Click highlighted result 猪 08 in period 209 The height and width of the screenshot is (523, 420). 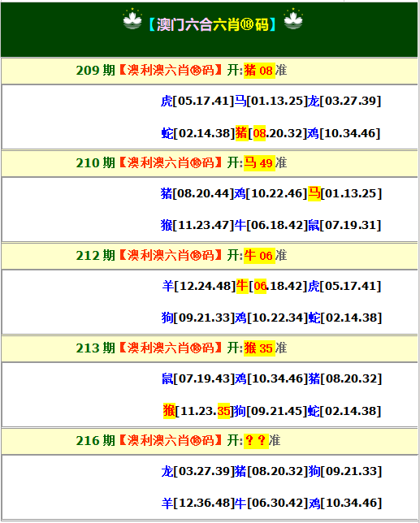tap(259, 71)
